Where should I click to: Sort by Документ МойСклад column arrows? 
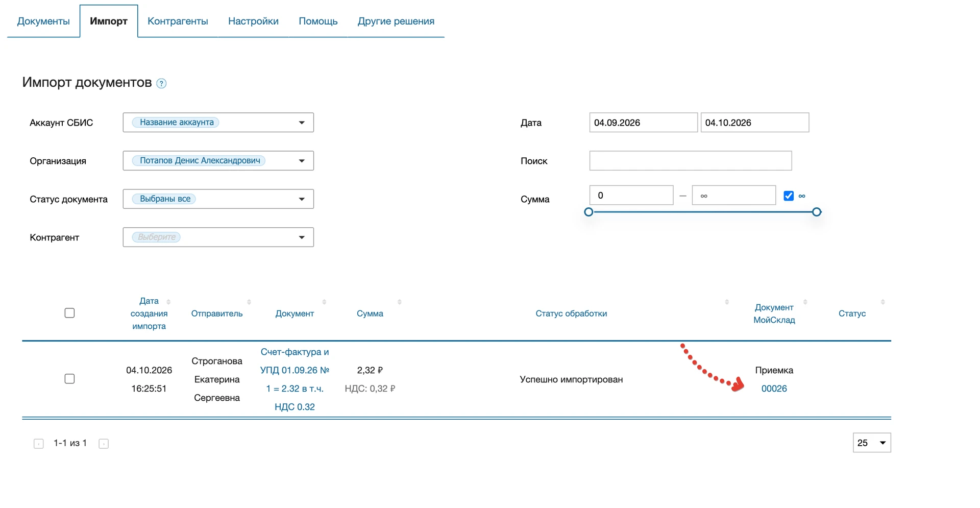pyautogui.click(x=805, y=302)
